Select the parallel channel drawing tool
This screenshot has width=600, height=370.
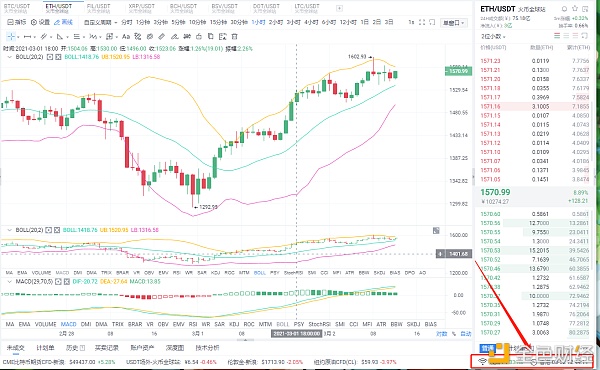point(44,37)
